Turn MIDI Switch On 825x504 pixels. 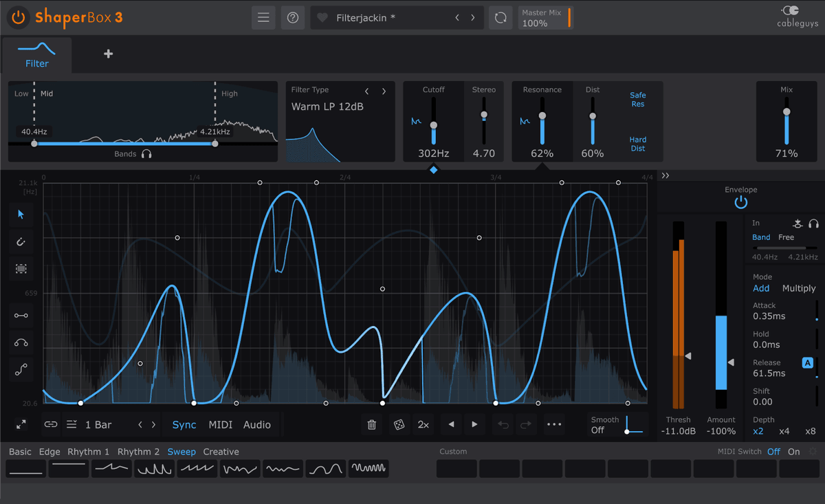click(x=794, y=452)
